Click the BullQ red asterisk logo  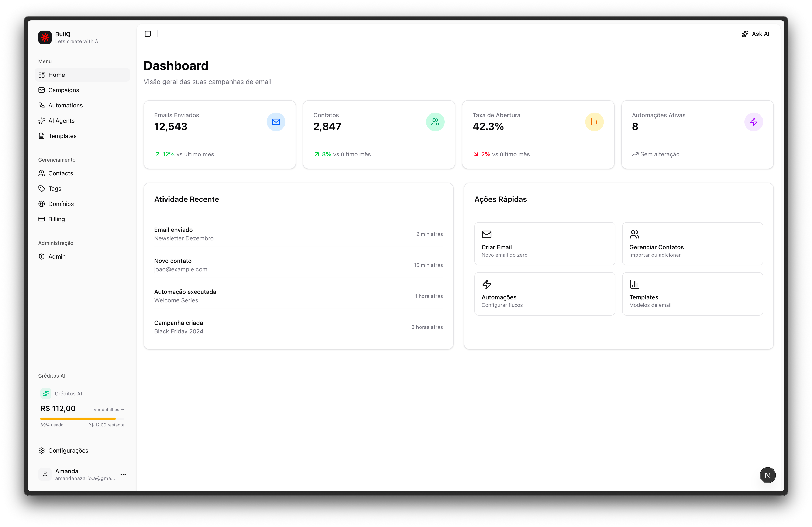pyautogui.click(x=45, y=38)
